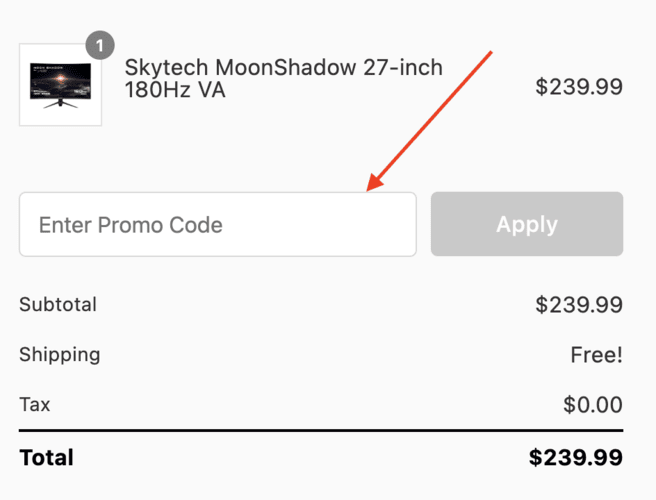Click the quantity badge showing 1
Image resolution: width=656 pixels, height=500 pixels.
tap(100, 45)
